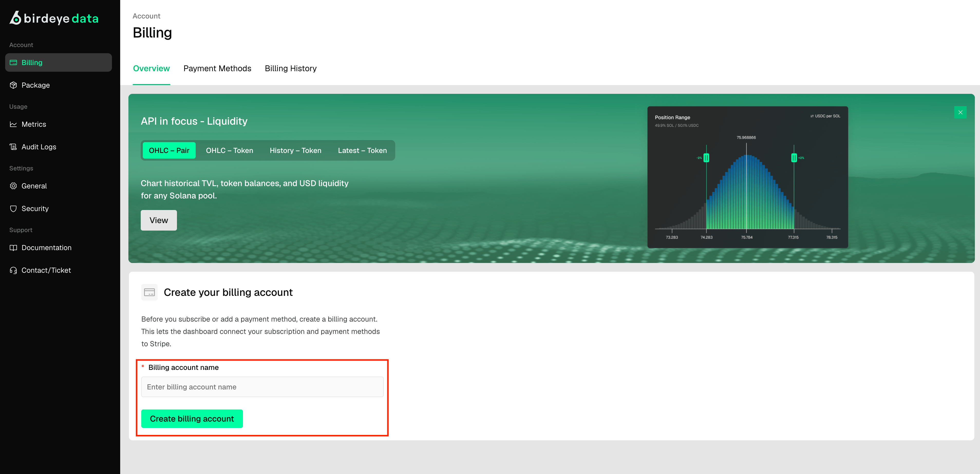Click the General gear icon
980x474 pixels.
pyautogui.click(x=13, y=186)
